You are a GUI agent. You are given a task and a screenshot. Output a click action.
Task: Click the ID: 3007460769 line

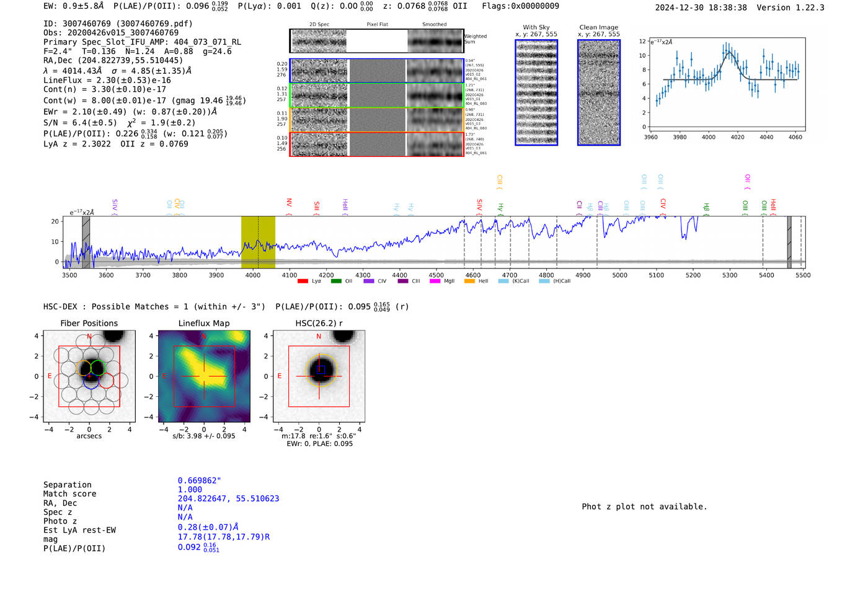coord(118,24)
